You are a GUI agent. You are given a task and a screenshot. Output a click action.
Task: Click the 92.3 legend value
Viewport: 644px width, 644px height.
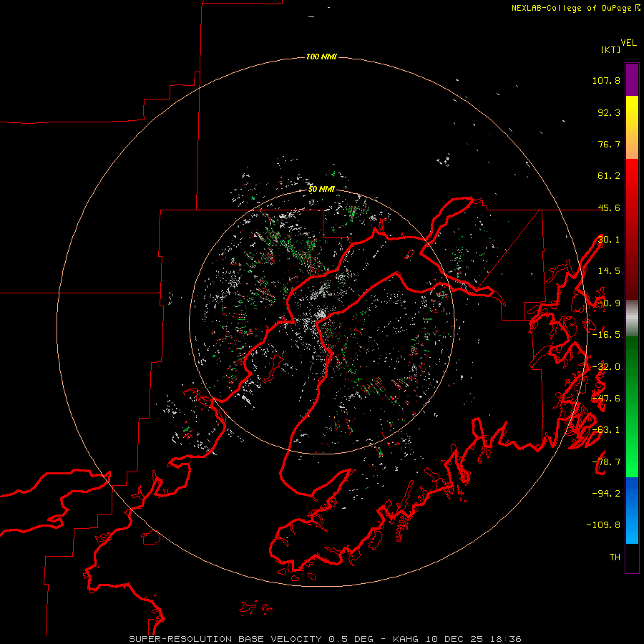[609, 112]
